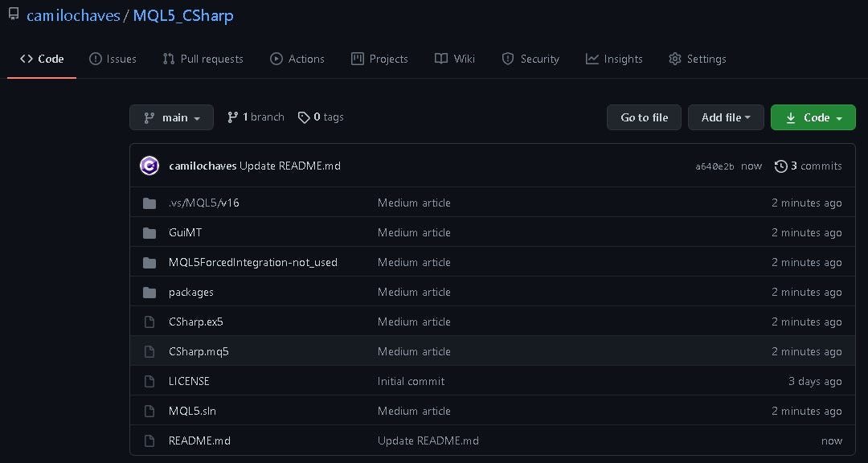Click file icon beside CSharp.mq5
Screen dimensions: 868x463
pos(149,352)
